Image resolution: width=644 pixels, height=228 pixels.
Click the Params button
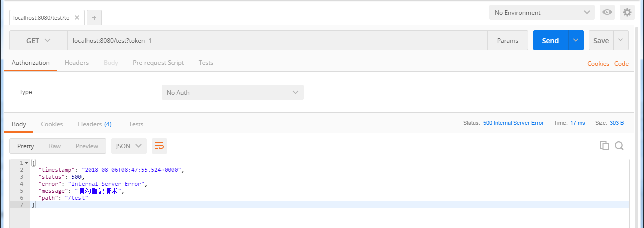[507, 41]
